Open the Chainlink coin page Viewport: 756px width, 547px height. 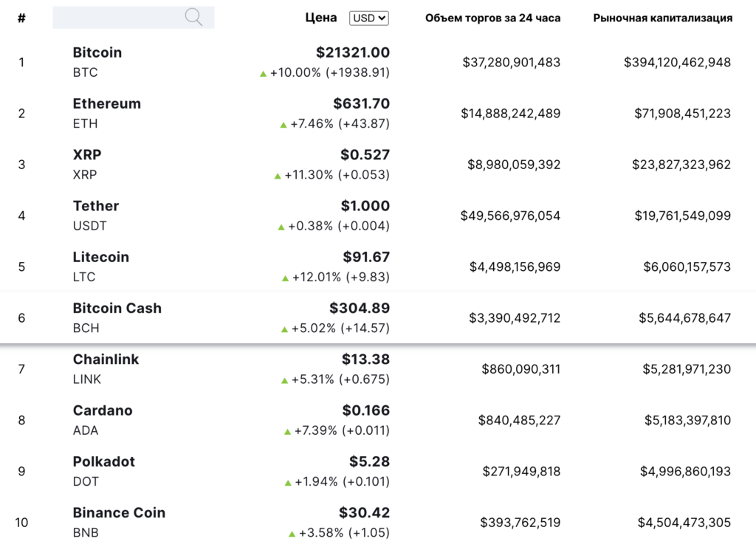click(x=106, y=359)
